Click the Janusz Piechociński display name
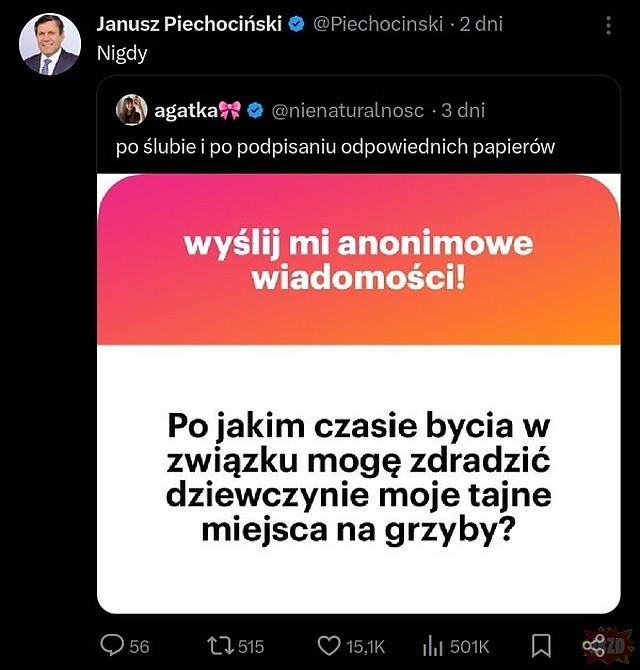This screenshot has width=640, height=670. 189,23
